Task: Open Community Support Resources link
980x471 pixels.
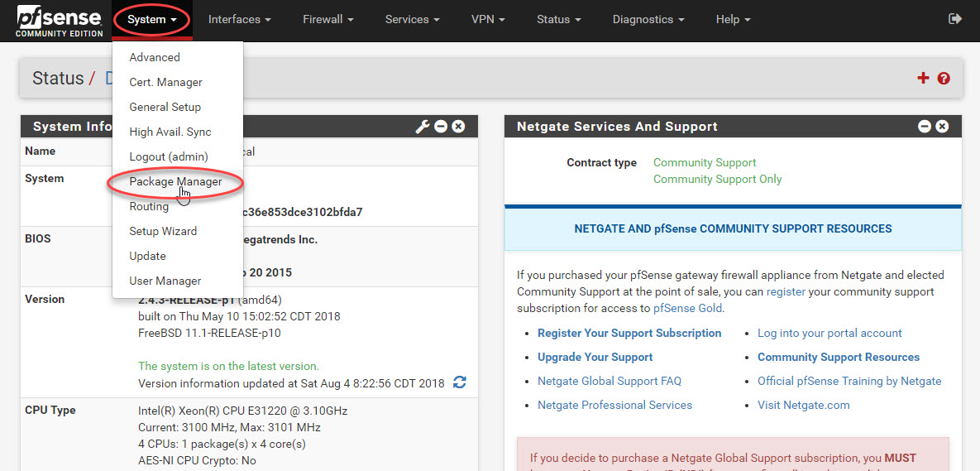Action: click(839, 357)
